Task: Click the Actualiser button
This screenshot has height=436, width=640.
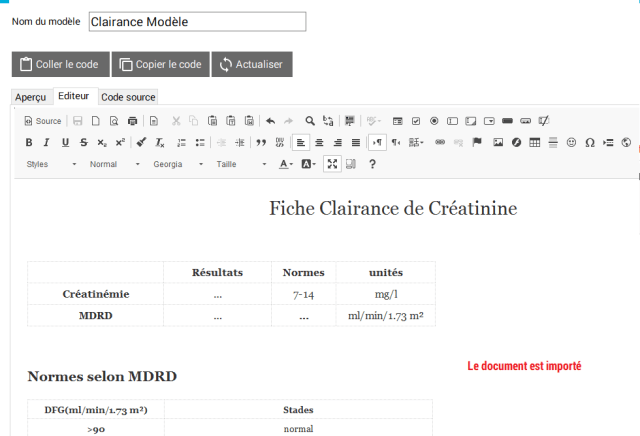Action: click(252, 64)
